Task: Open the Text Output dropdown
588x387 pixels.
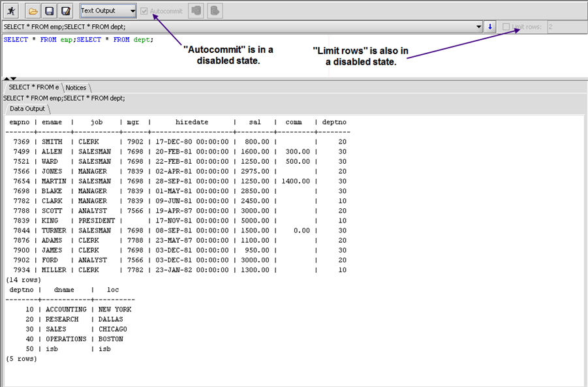Action: click(108, 11)
